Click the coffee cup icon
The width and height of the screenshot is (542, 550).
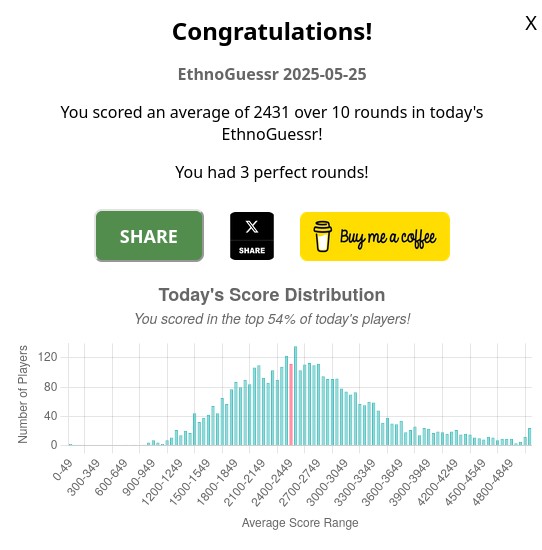click(x=322, y=236)
